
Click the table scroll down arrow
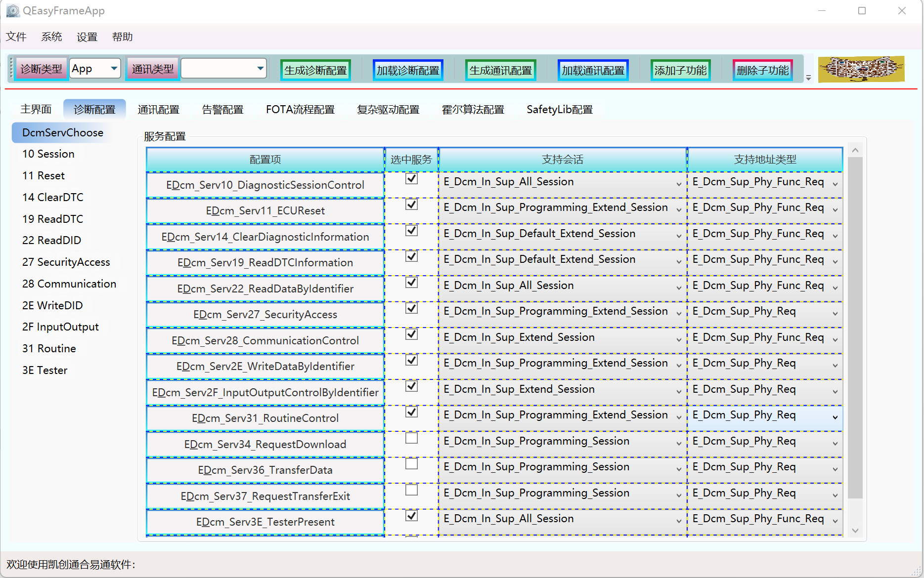pos(855,530)
